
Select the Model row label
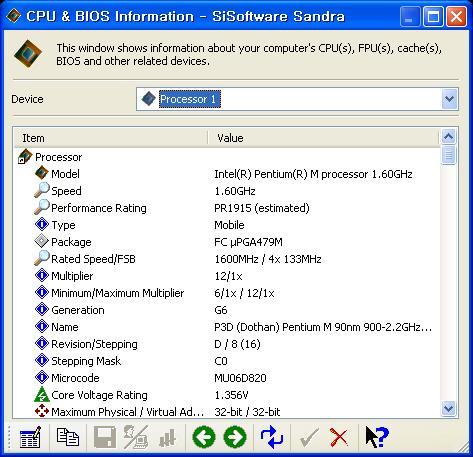[65, 174]
